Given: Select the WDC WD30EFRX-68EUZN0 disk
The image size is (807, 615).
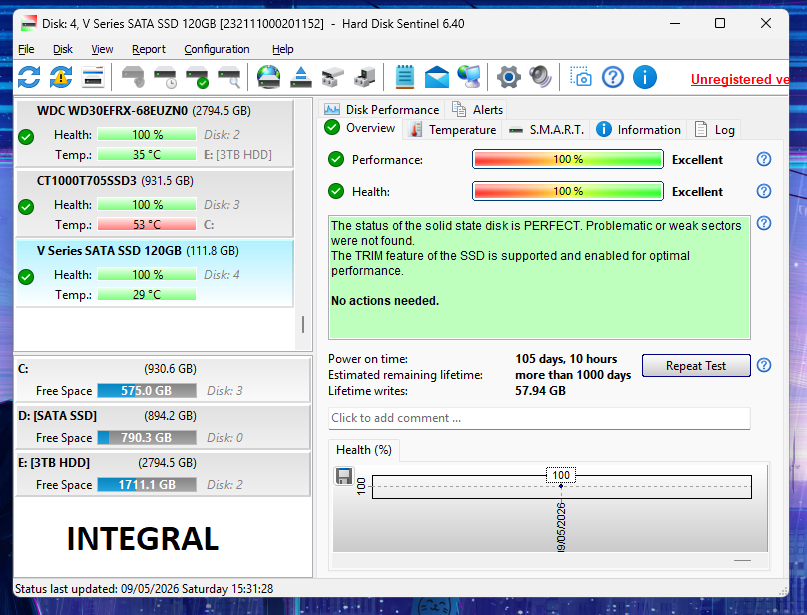Looking at the screenshot, I should point(154,133).
